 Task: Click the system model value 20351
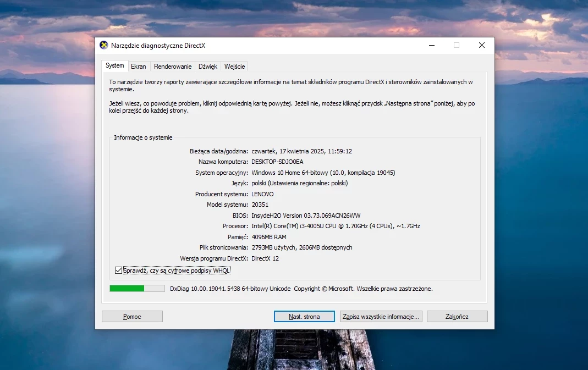click(260, 205)
